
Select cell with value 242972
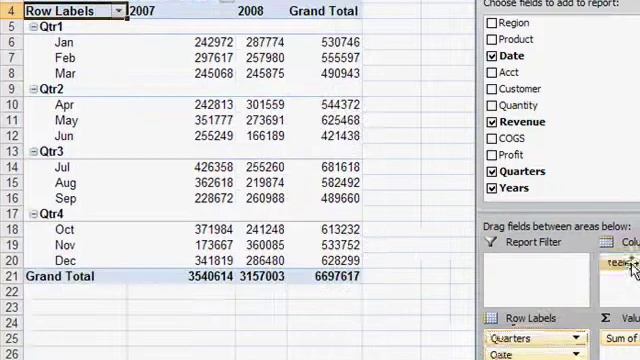(213, 42)
